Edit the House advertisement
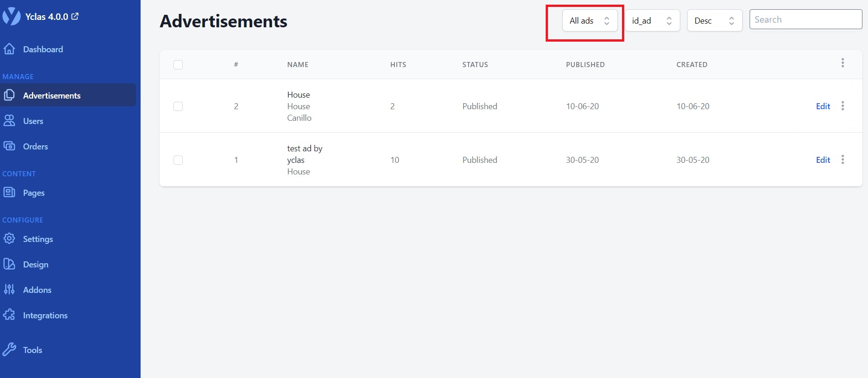 click(x=823, y=106)
